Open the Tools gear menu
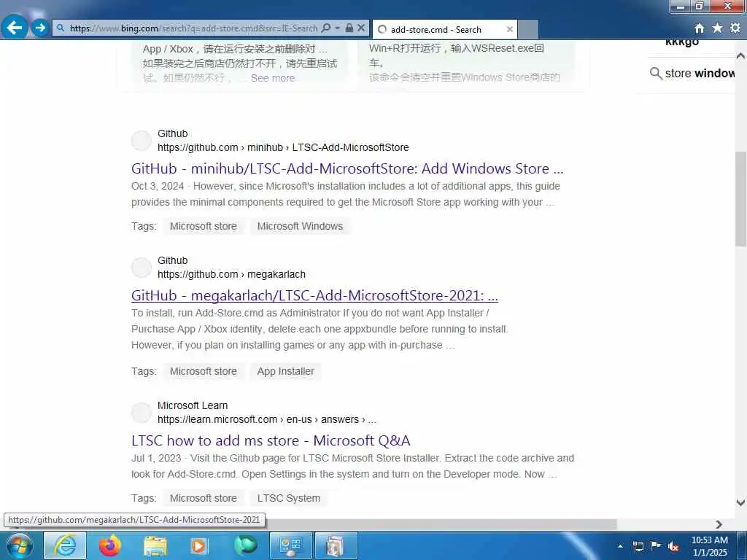Screen dimensions: 747x560 click(735, 28)
